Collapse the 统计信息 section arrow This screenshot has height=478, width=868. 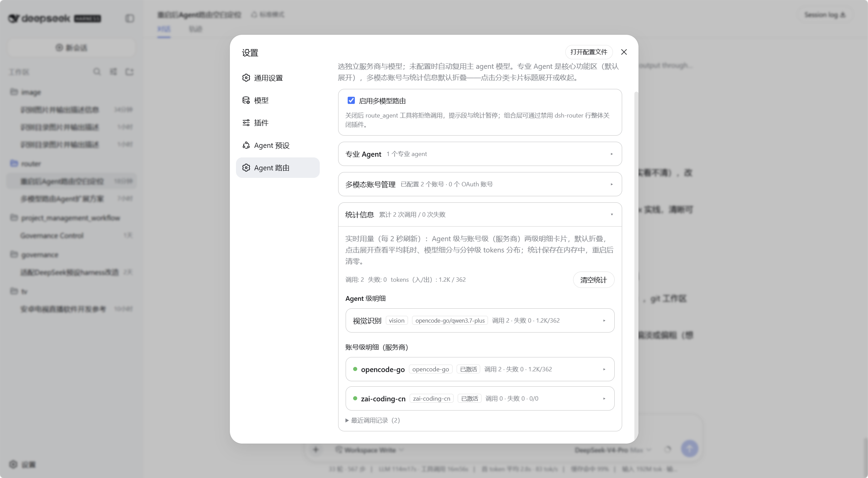point(612,214)
